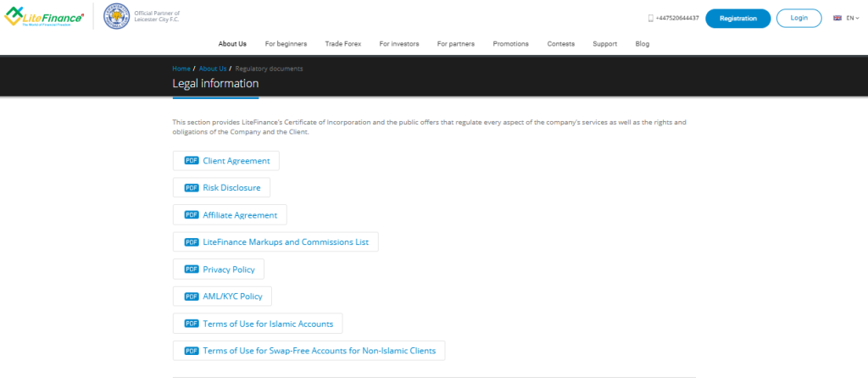Screen dimensions: 868x388
Task: Follow the Home breadcrumb link
Action: click(181, 69)
